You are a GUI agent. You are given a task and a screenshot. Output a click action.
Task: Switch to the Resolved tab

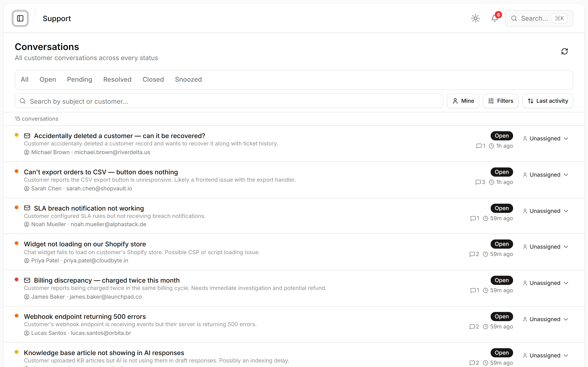point(117,79)
